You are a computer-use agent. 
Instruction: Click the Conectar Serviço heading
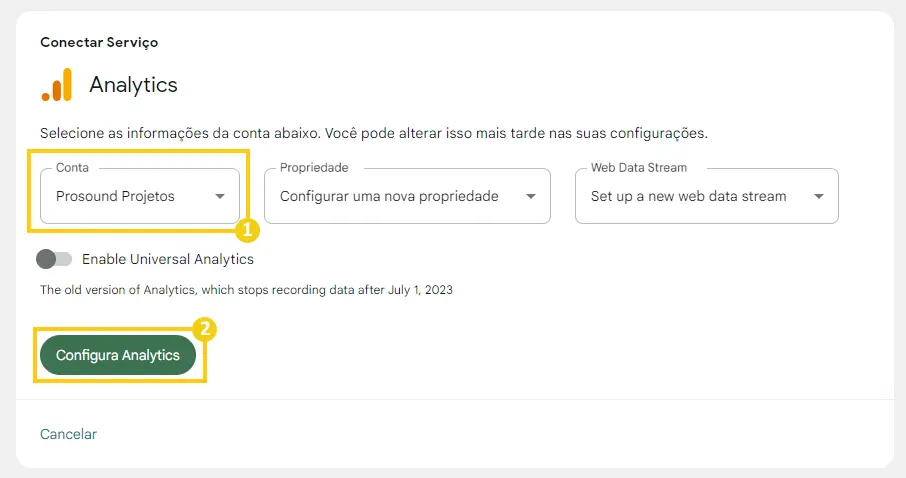point(99,42)
